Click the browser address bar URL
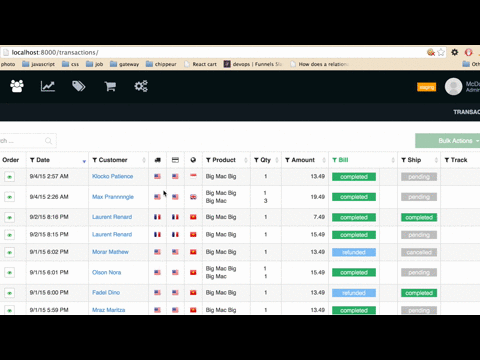 pyautogui.click(x=55, y=52)
